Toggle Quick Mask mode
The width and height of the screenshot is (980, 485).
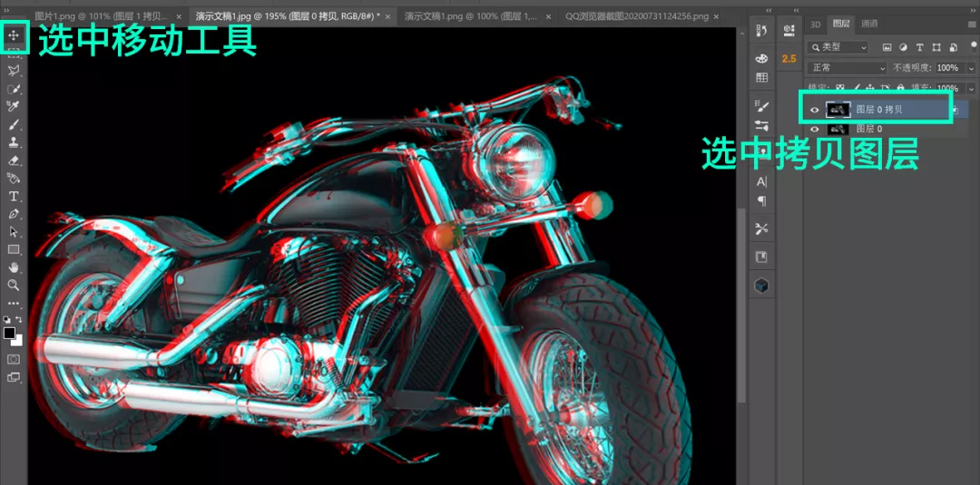tap(13, 360)
